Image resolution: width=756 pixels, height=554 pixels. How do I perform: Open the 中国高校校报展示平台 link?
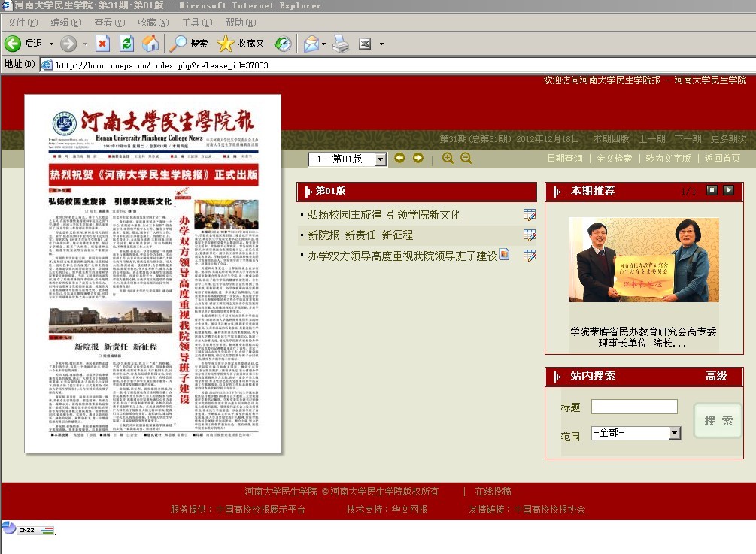(260, 509)
